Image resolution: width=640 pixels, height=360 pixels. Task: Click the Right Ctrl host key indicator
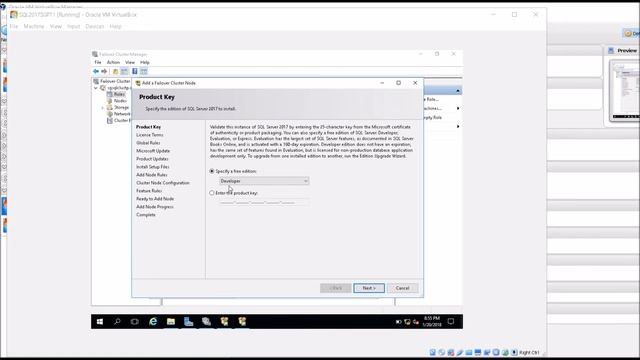coord(529,352)
